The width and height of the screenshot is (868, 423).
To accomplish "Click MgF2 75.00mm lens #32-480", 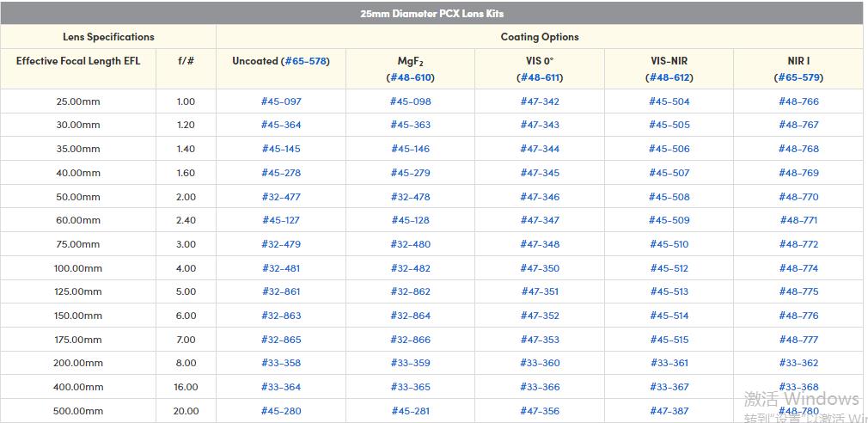I will (410, 244).
